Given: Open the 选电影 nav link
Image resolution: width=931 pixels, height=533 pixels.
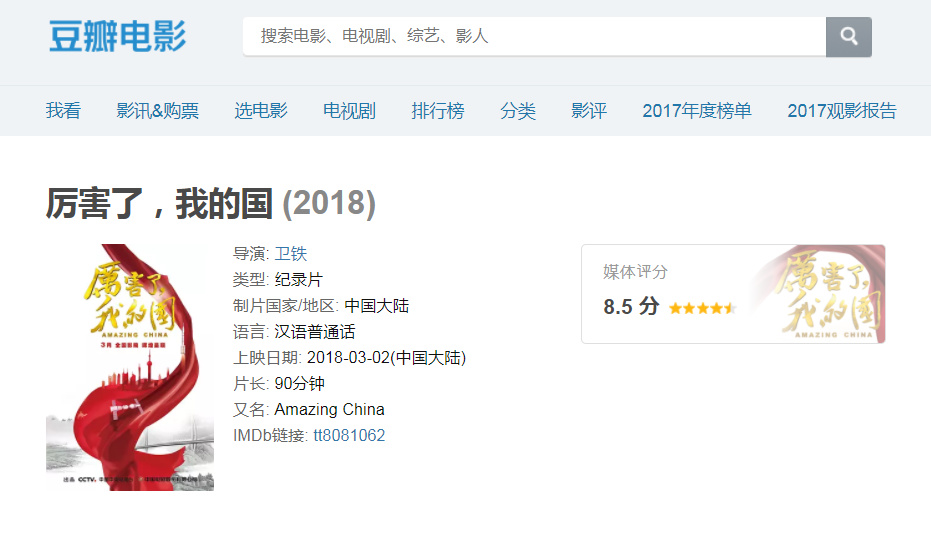Looking at the screenshot, I should click(261, 110).
